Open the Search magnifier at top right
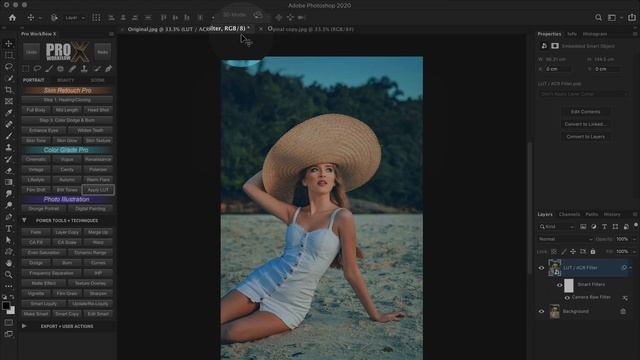 [x=598, y=18]
